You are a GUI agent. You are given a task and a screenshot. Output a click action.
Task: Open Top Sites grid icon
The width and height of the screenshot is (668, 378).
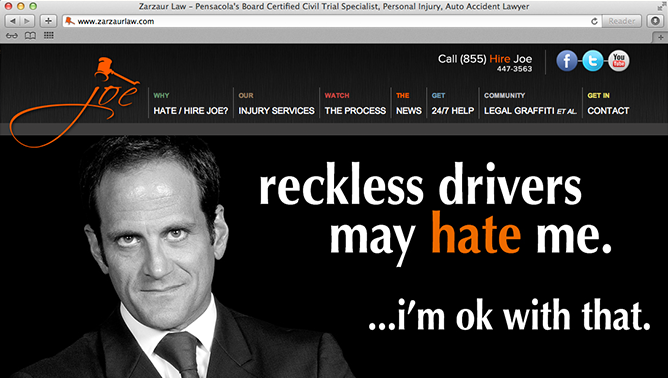pos(49,35)
